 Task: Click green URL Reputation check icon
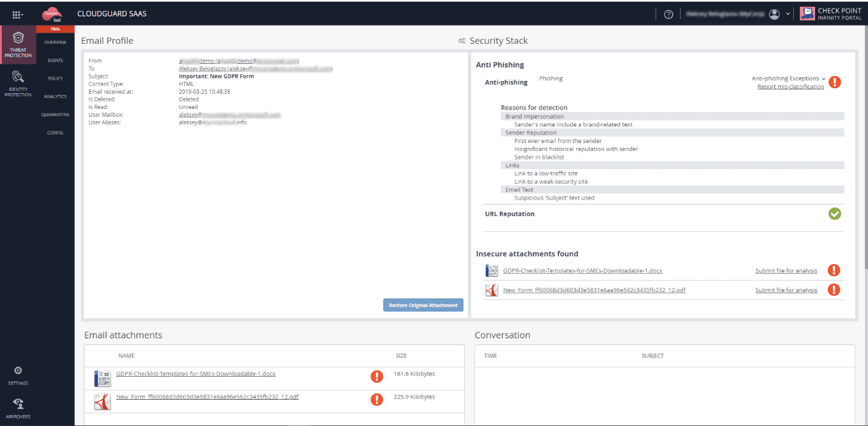point(835,214)
